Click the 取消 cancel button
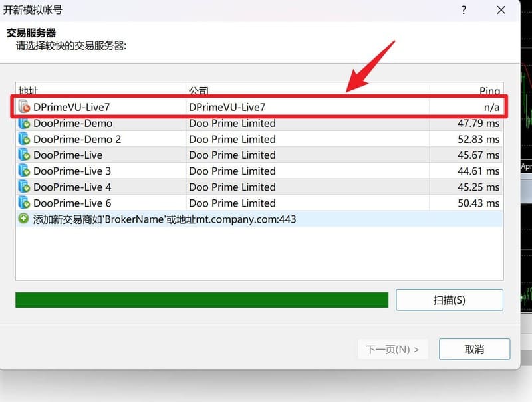This screenshot has height=402, width=532. [x=474, y=349]
